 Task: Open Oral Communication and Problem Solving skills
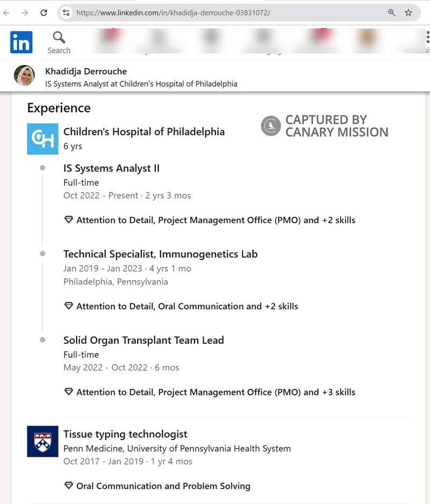(157, 486)
